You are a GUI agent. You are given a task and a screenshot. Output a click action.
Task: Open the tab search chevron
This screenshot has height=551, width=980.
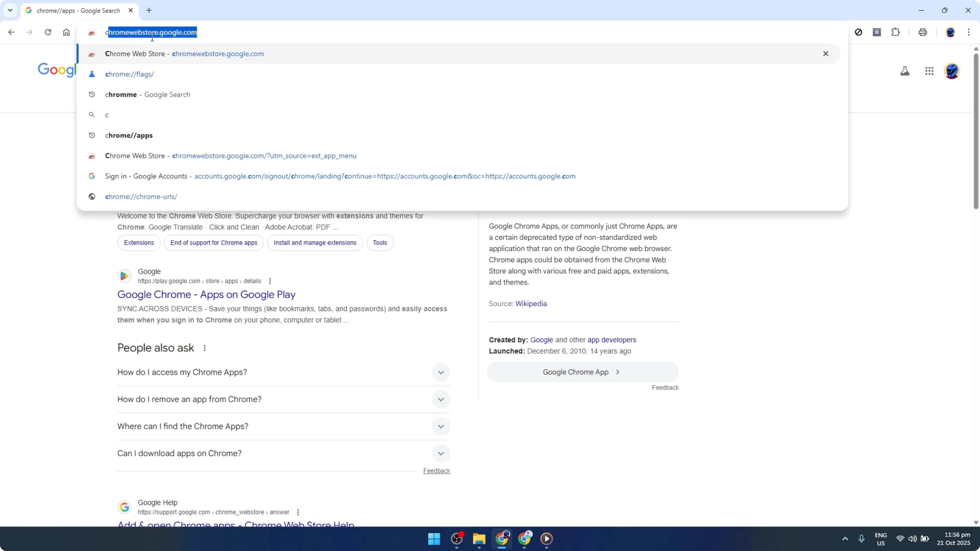pyautogui.click(x=10, y=10)
